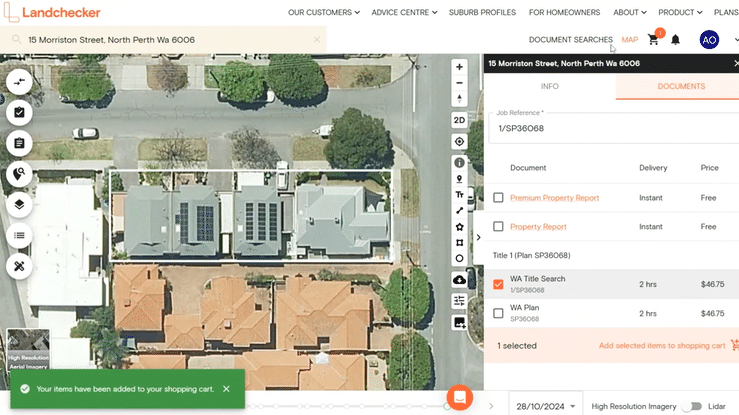
Task: Open For Homeowners page
Action: coord(564,12)
